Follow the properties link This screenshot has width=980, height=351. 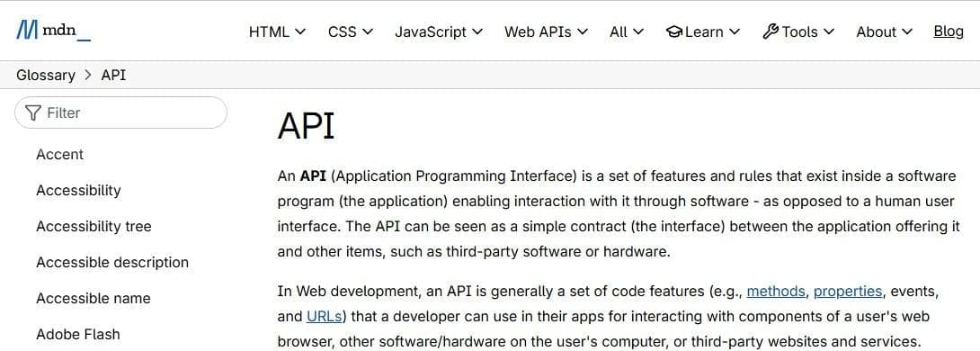[x=848, y=291]
